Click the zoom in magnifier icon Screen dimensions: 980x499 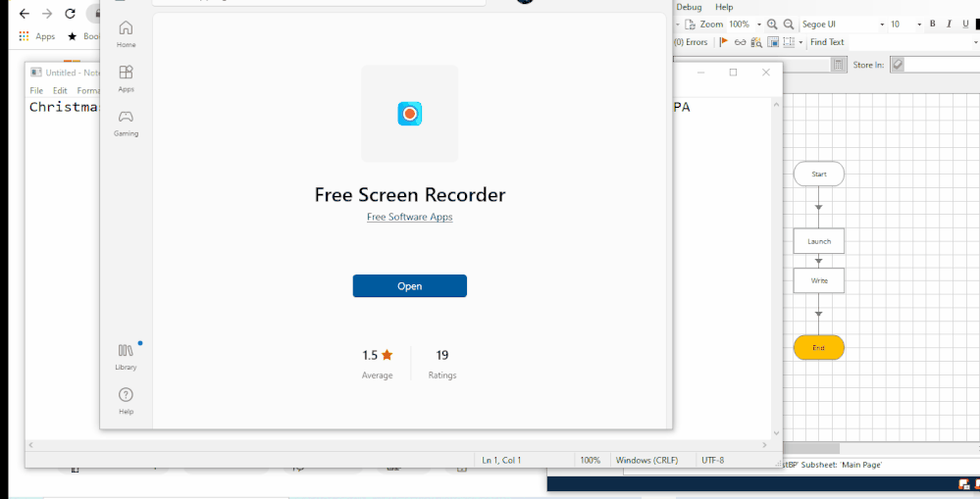point(772,25)
